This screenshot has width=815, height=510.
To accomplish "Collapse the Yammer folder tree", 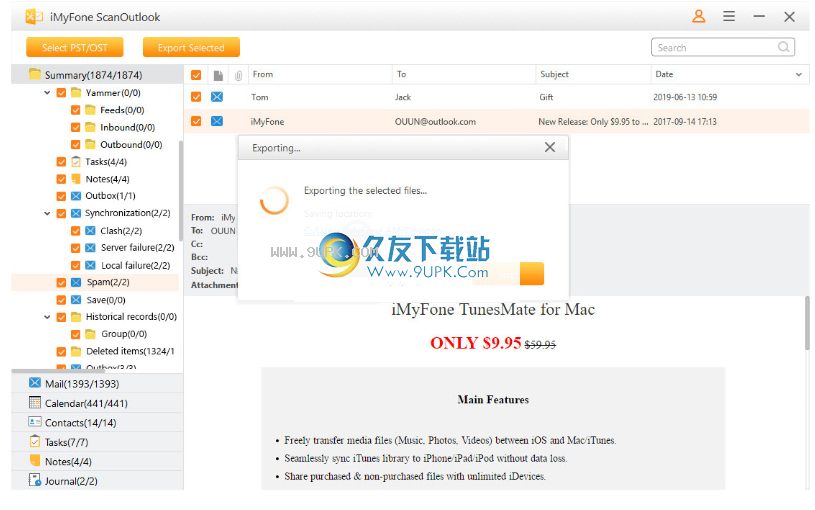I will click(x=47, y=93).
